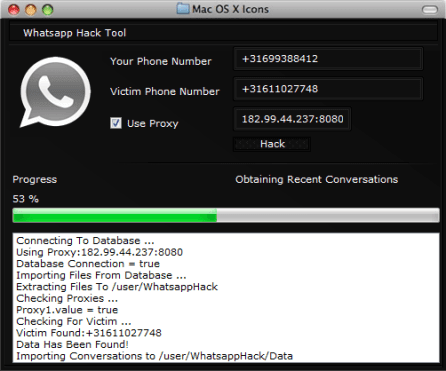Click "Extracting Files To /user/WhatsappHack" log line
The width and height of the screenshot is (446, 371).
pos(117,287)
